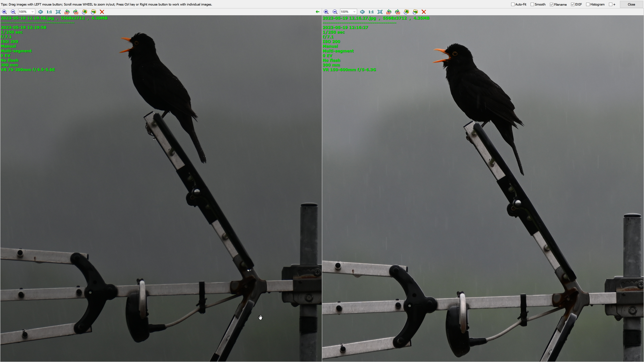This screenshot has width=644, height=362.
Task: Toggle the Filename checkbox
Action: click(x=551, y=5)
